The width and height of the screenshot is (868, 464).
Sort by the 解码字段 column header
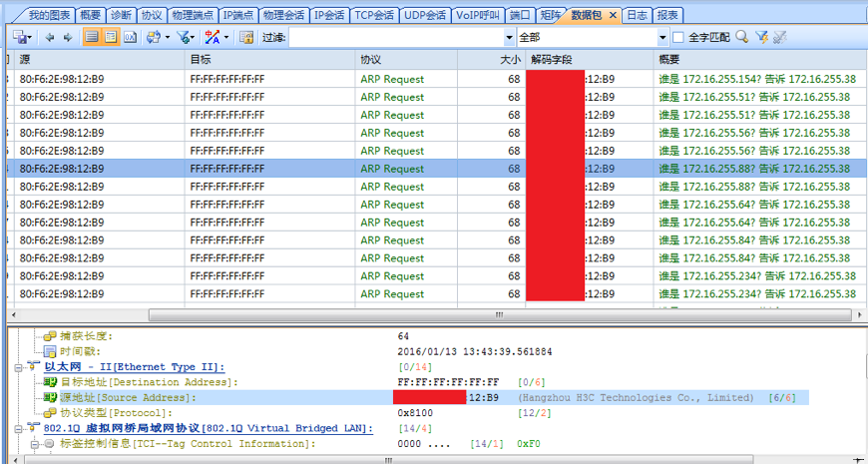click(590, 59)
